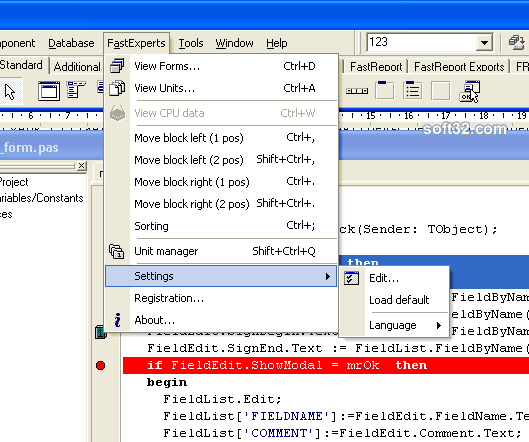Switch to the FastReport Exports tab
Viewport: 529px width, 442px height.
(x=459, y=67)
